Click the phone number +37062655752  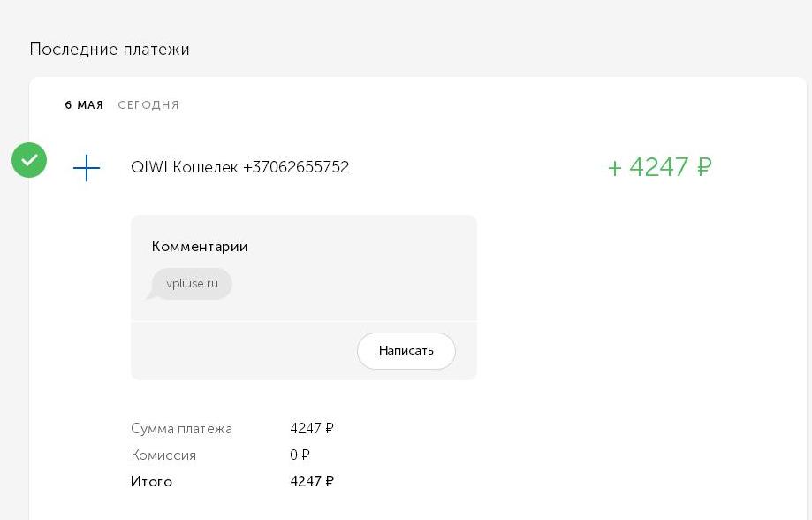[x=296, y=167]
